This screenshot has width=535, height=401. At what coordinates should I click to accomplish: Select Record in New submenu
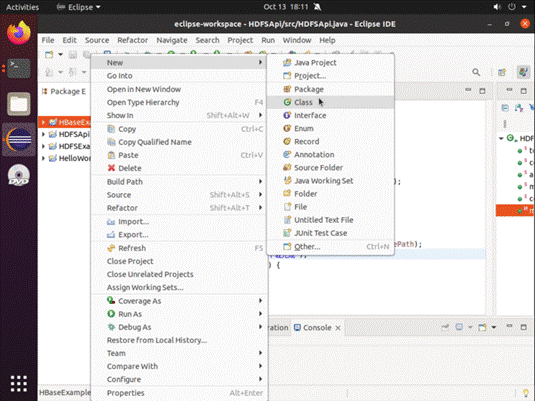pyautogui.click(x=330, y=142)
